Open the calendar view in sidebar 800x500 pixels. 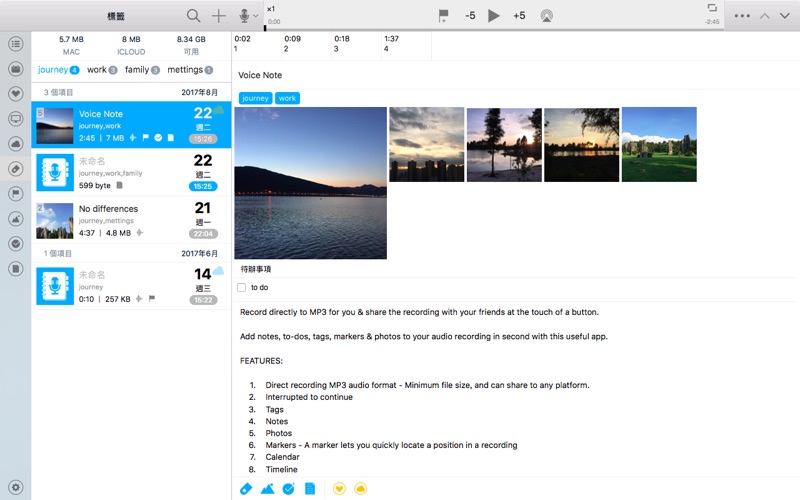click(x=16, y=69)
